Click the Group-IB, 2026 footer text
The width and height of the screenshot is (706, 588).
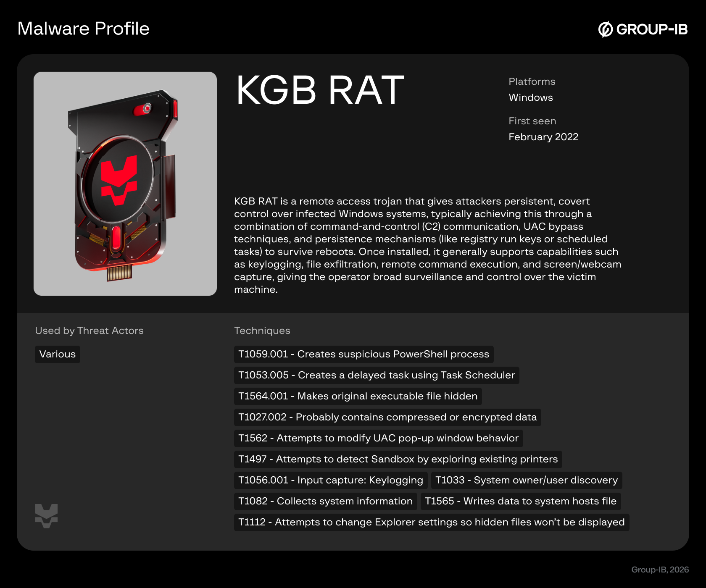pos(660,570)
